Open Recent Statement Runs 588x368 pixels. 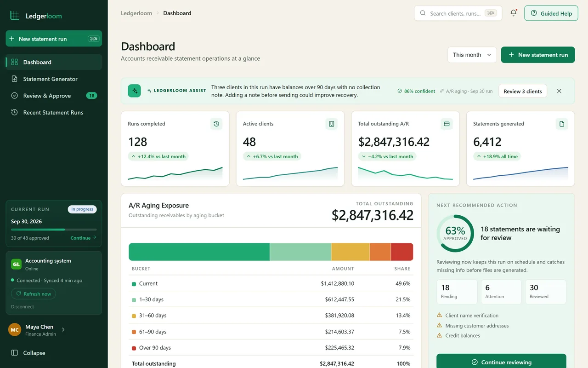[54, 112]
